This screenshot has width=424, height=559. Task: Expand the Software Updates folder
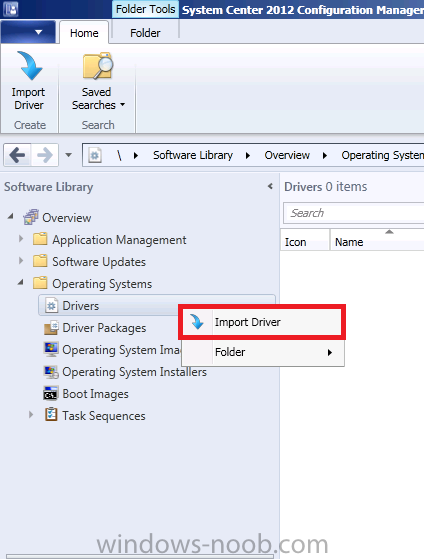[x=21, y=261]
